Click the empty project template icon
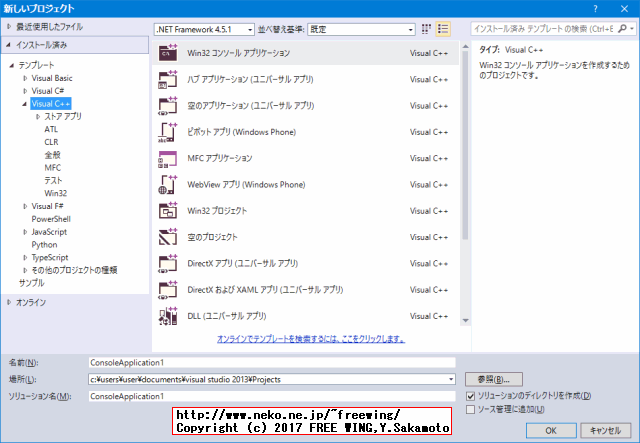640x443 pixels. pyautogui.click(x=168, y=237)
